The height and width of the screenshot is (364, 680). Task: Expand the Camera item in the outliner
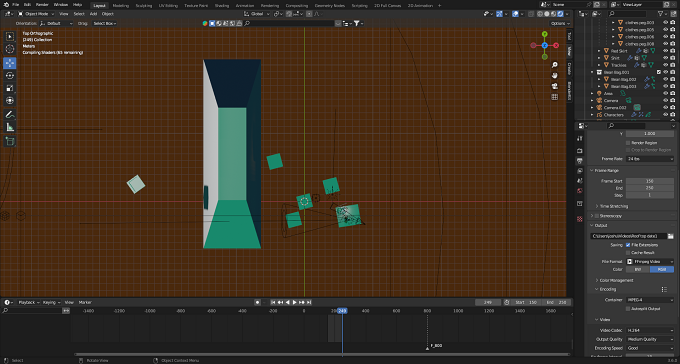593,101
